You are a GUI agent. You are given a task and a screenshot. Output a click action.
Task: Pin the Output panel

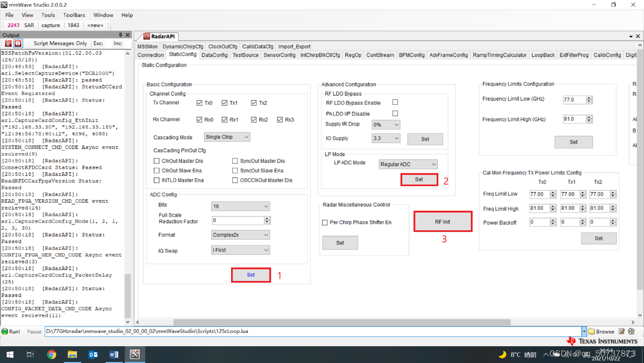coord(121,35)
